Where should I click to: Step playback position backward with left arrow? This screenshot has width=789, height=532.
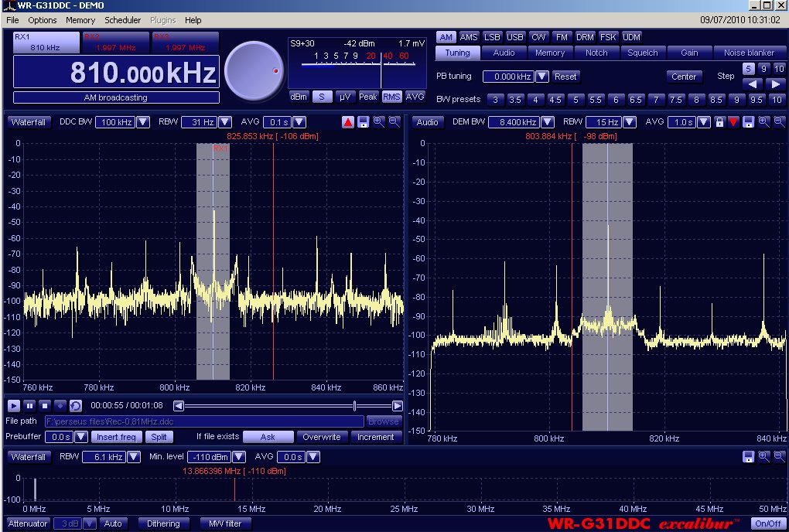point(179,405)
